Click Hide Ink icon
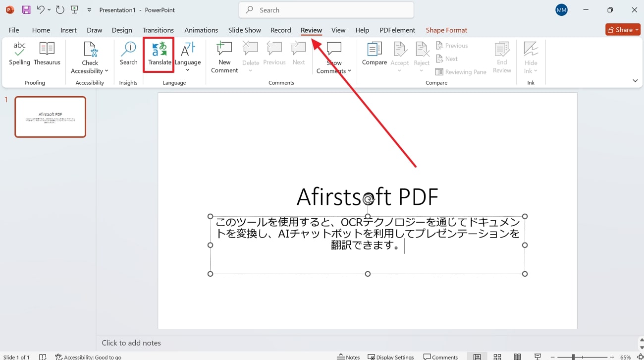644x360 pixels. coord(531,50)
